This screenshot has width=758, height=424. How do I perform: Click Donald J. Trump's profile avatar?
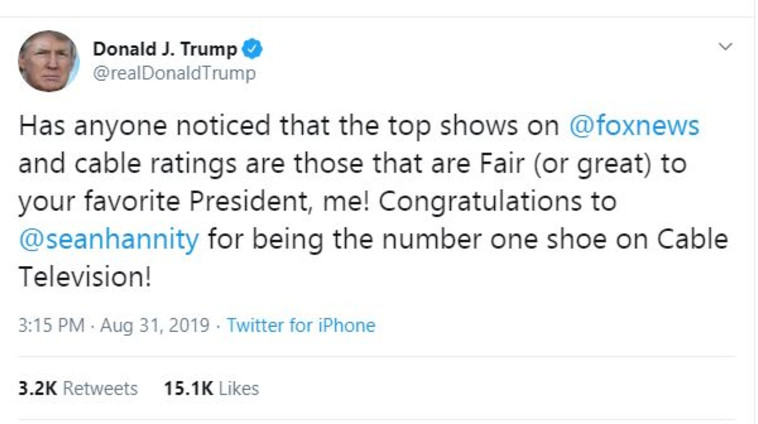tap(48, 61)
